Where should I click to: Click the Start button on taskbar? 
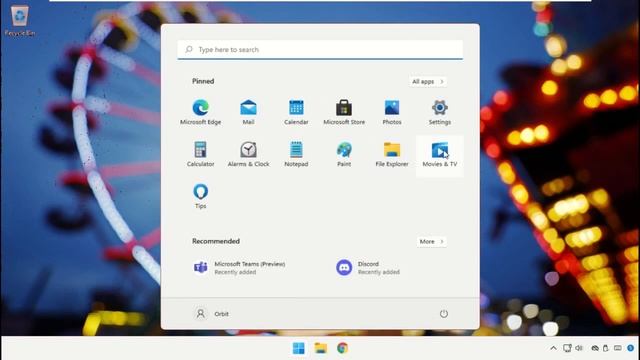(298, 348)
